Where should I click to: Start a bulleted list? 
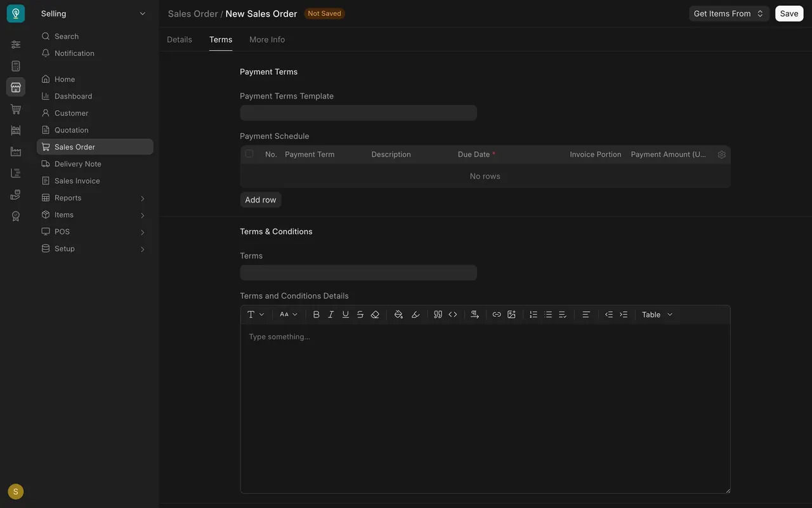(x=548, y=314)
